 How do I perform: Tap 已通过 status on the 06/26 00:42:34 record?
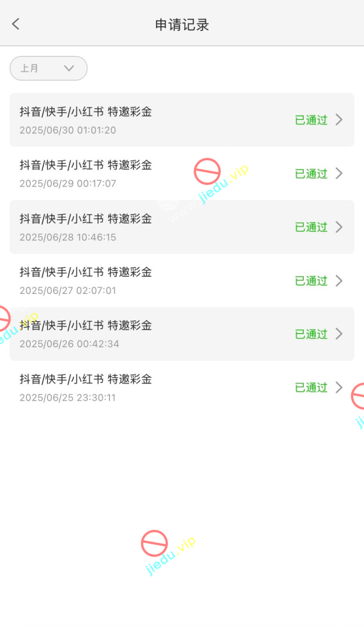point(311,334)
